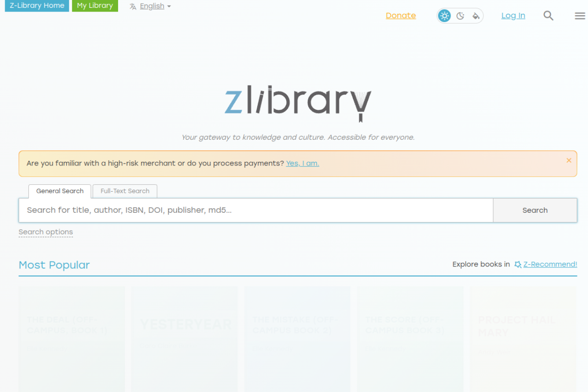Viewport: 588px width, 392px height.
Task: Switch to dark theme moon icon
Action: [460, 16]
